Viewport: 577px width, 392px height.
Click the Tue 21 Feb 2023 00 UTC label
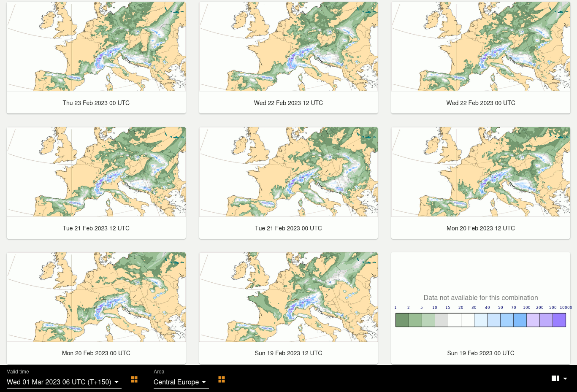point(288,228)
